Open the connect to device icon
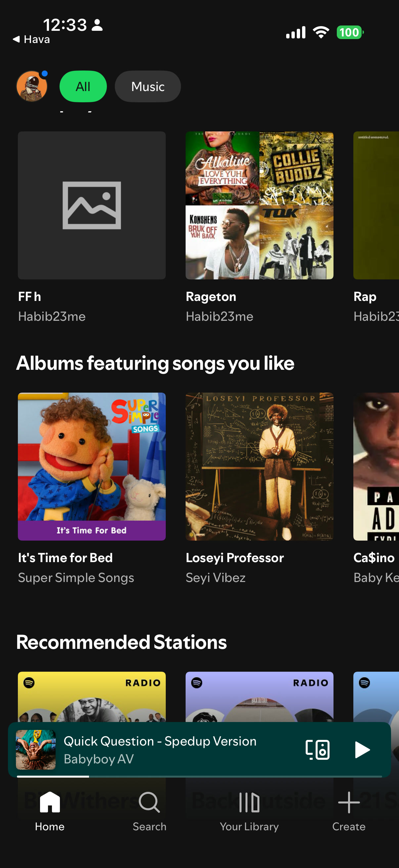Image resolution: width=399 pixels, height=868 pixels. [x=318, y=750]
